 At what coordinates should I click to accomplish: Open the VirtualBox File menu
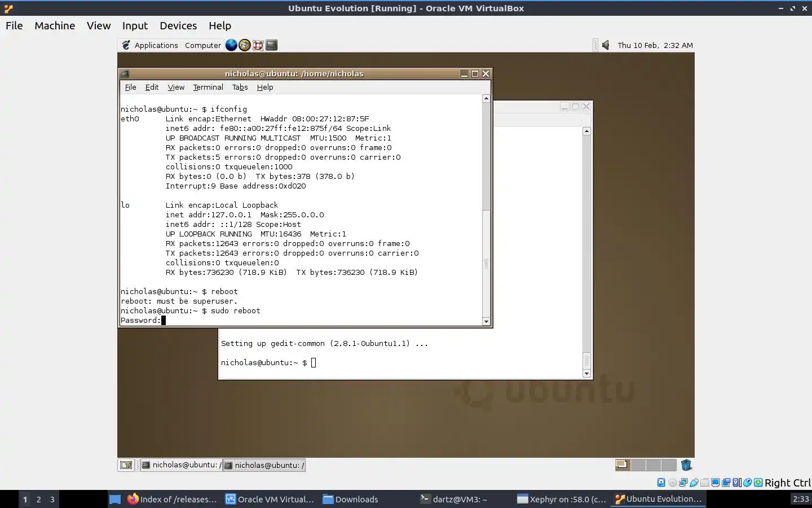tap(14, 25)
